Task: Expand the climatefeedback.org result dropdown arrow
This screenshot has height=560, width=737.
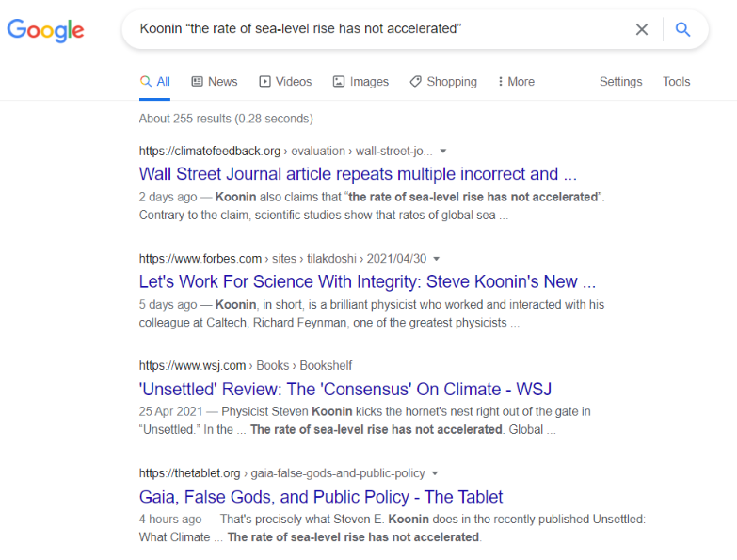Action: click(442, 152)
